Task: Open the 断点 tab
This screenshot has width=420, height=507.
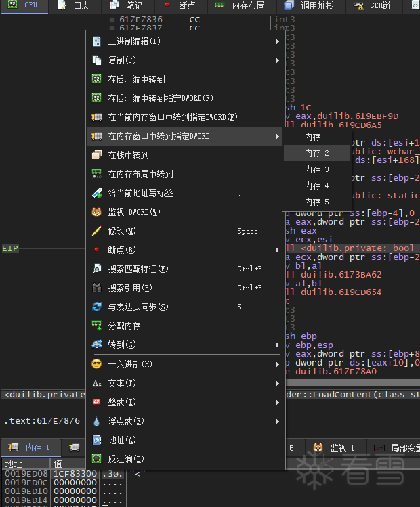Action: [181, 5]
